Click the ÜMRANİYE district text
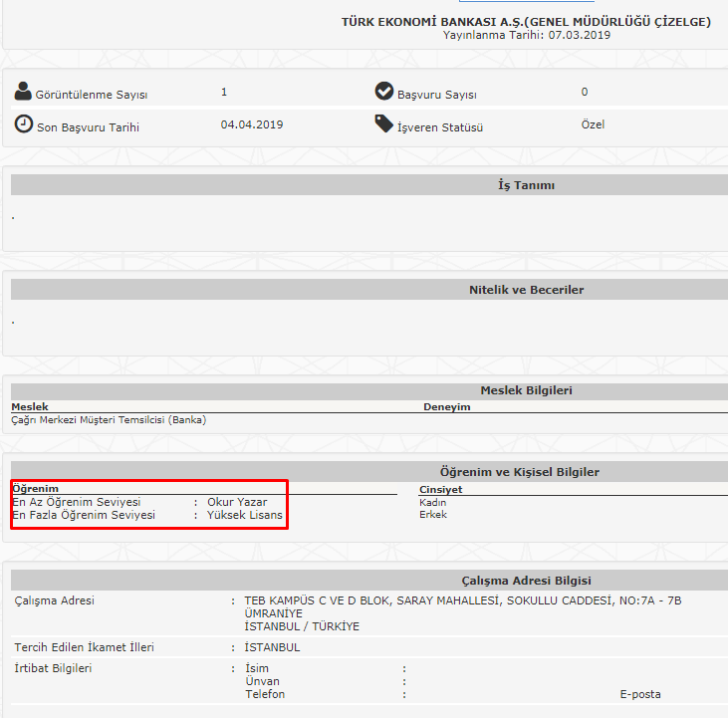This screenshot has width=728, height=718. coord(274,613)
